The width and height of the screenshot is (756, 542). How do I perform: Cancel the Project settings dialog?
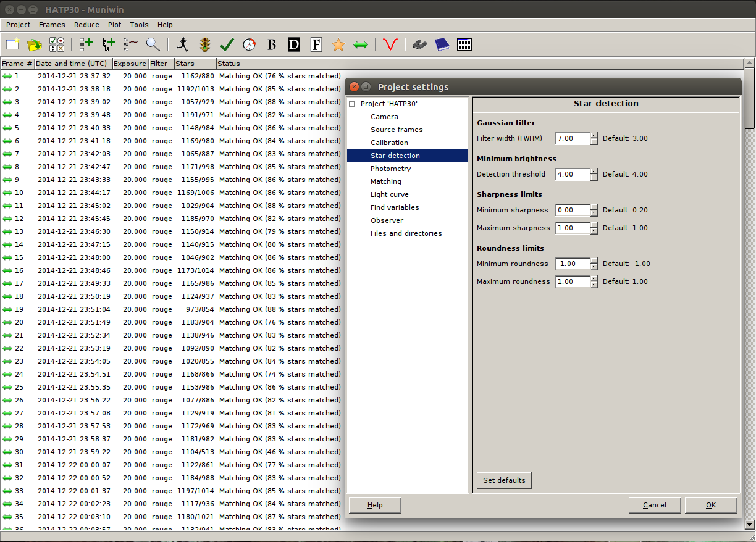point(655,505)
